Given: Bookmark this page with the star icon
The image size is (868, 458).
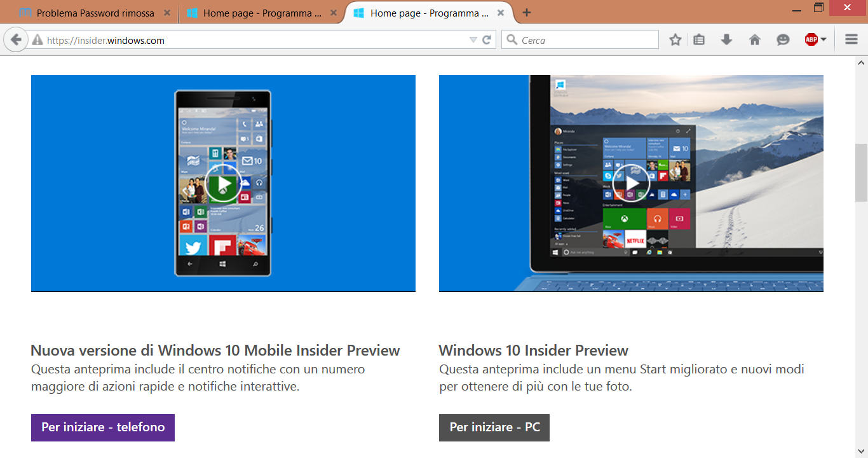Looking at the screenshot, I should click(x=675, y=40).
